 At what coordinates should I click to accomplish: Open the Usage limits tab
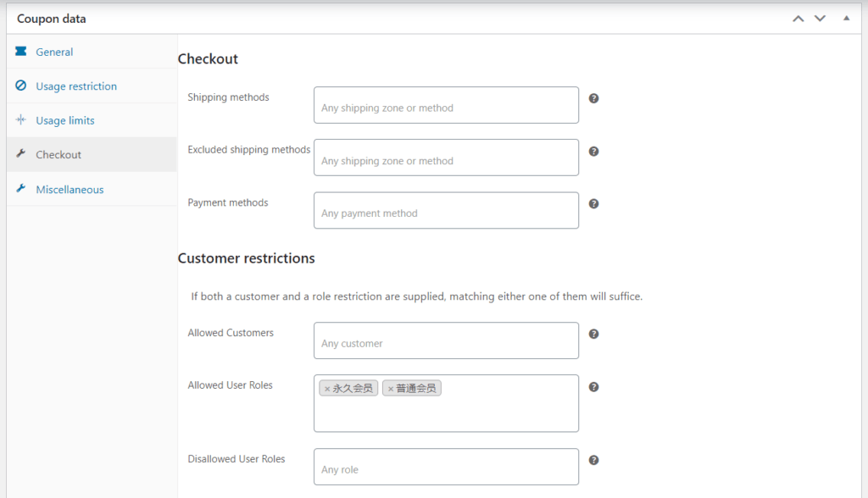65,120
